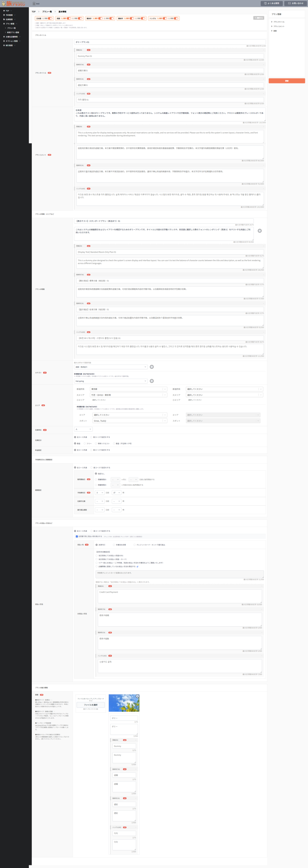Open external link icon after 店舗情報 payment option
The image size is (308, 868).
tap(137, 567)
